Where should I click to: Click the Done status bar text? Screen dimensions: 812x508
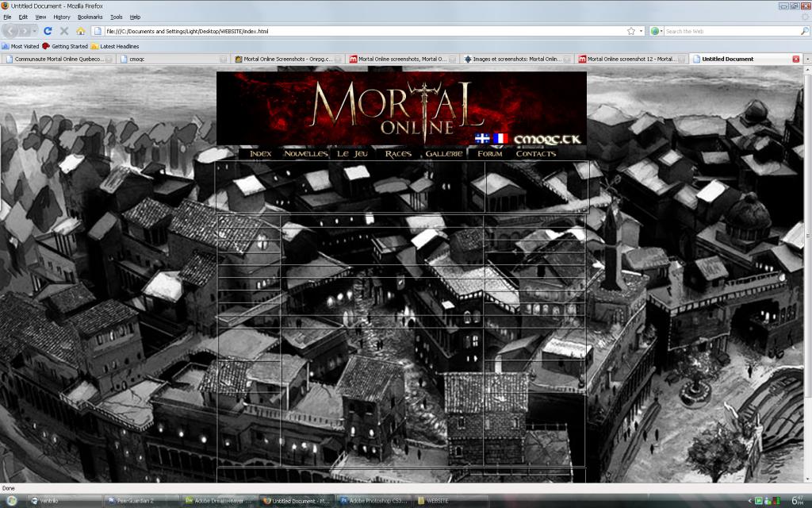click(x=9, y=488)
